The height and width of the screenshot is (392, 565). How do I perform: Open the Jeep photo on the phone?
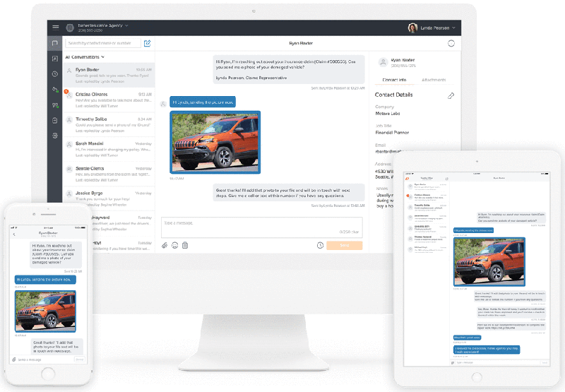point(45,311)
